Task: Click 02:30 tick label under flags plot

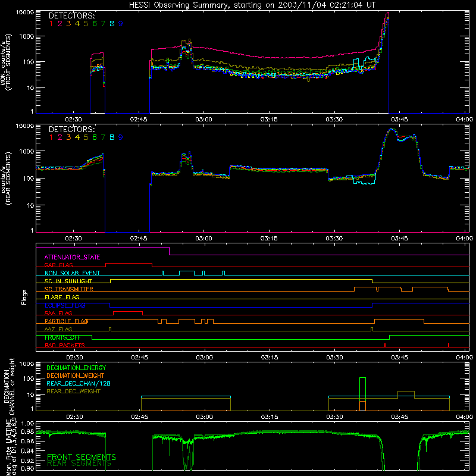Action: (x=75, y=358)
